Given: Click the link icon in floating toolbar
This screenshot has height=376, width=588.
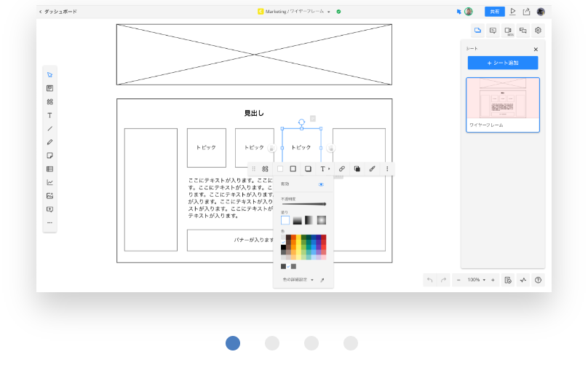Looking at the screenshot, I should pyautogui.click(x=342, y=169).
